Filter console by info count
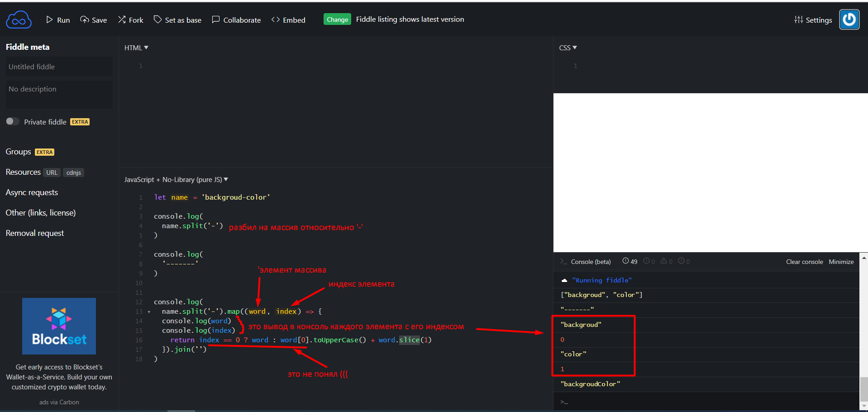Image resolution: width=868 pixels, height=412 pixels. point(649,261)
